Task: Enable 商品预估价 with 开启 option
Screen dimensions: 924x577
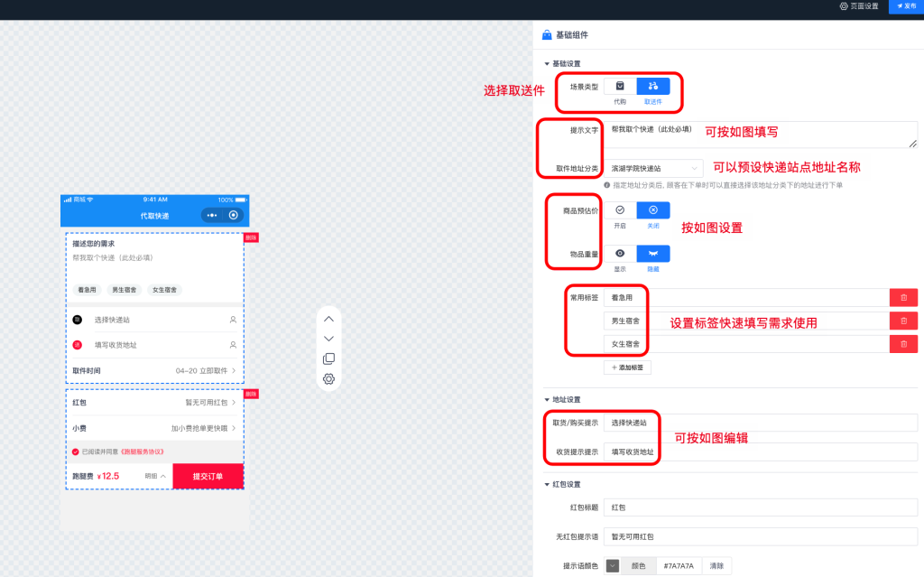Action: click(620, 210)
